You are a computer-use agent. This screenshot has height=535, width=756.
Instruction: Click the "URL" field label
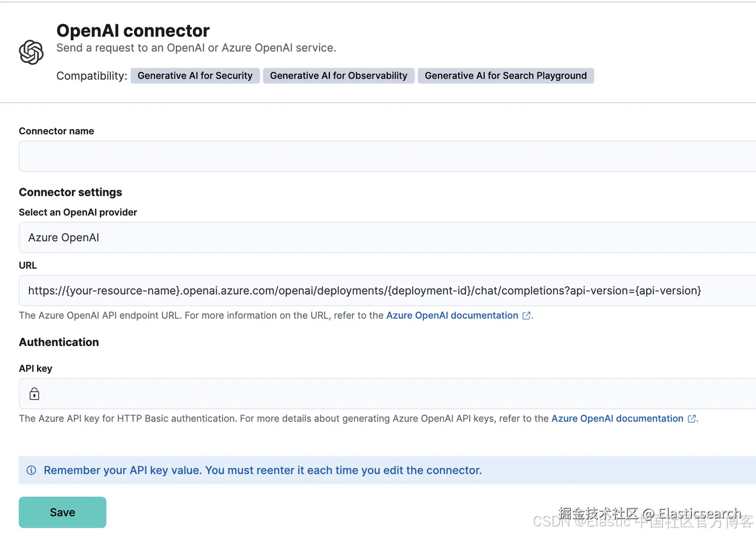[x=28, y=265]
